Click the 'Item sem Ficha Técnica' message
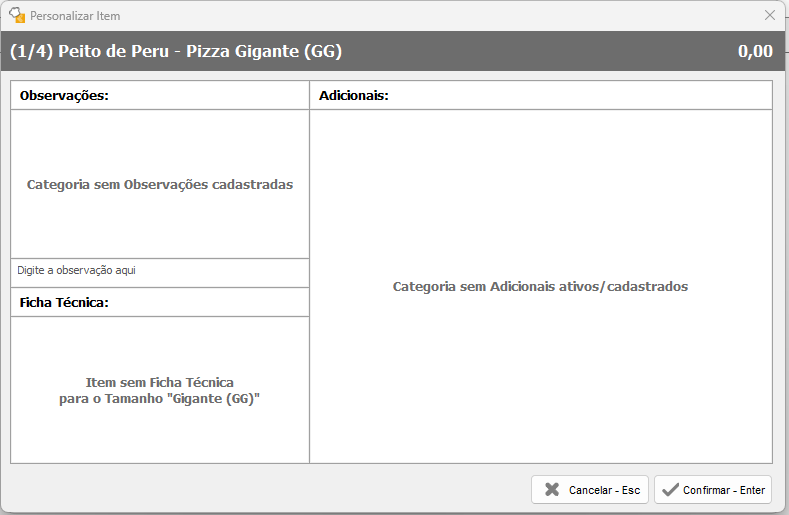789x515 pixels. click(160, 383)
